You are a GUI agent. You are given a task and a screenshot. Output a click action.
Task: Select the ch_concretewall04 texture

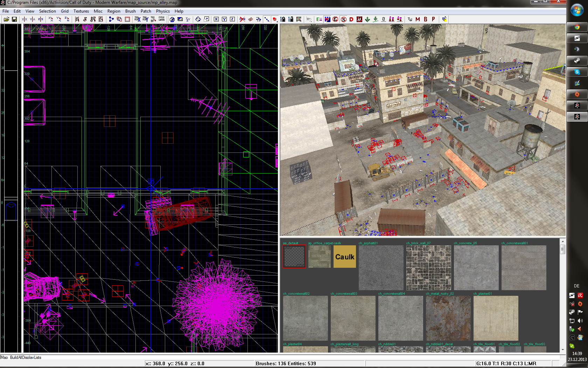401,318
